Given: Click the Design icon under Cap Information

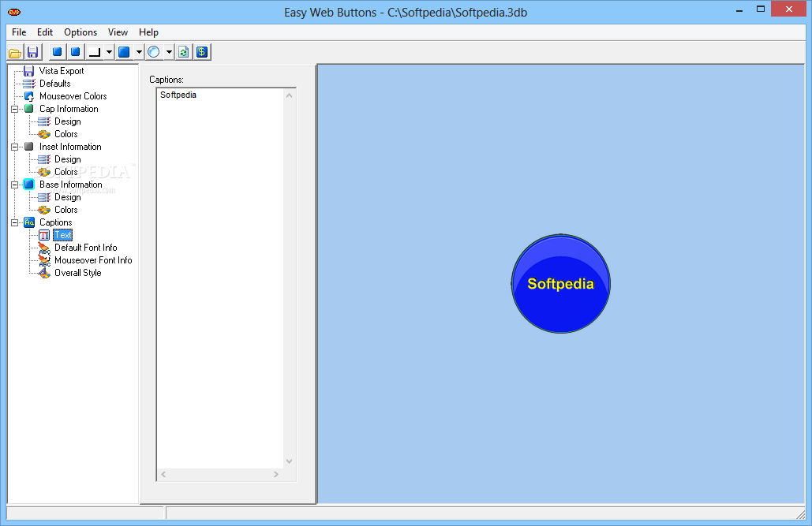Looking at the screenshot, I should point(44,121).
